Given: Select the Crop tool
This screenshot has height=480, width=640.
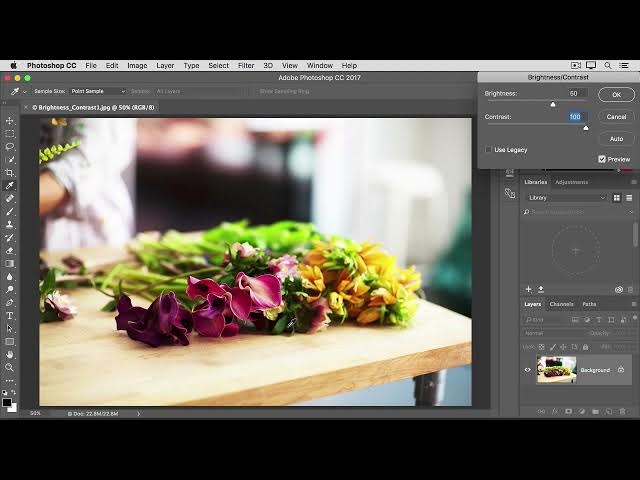Looking at the screenshot, I should click(x=10, y=173).
